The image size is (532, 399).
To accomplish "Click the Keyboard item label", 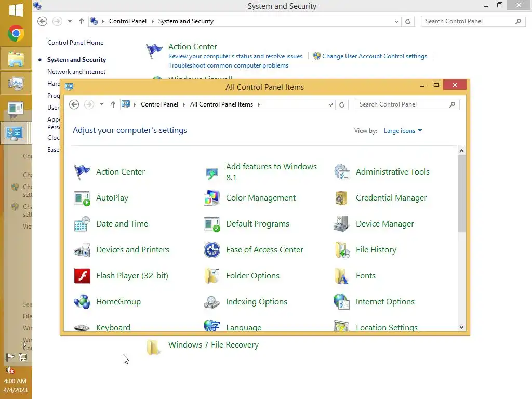I will (x=113, y=327).
